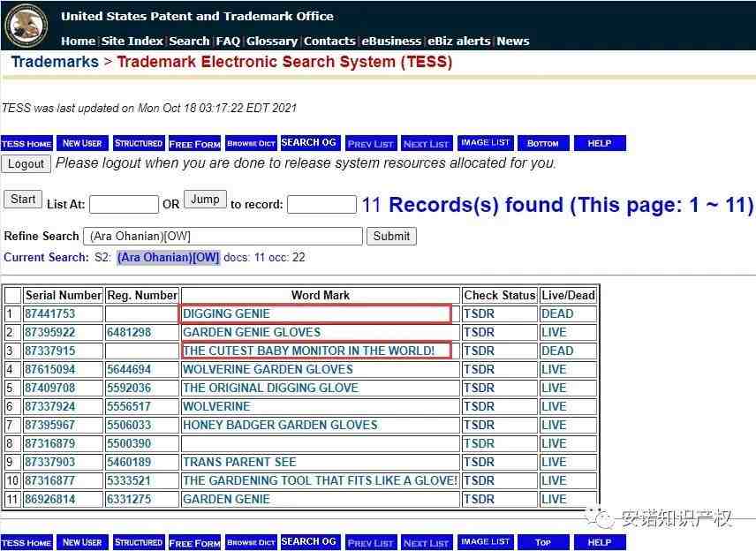Focus the List At input field
The height and width of the screenshot is (551, 756).
pyautogui.click(x=124, y=204)
